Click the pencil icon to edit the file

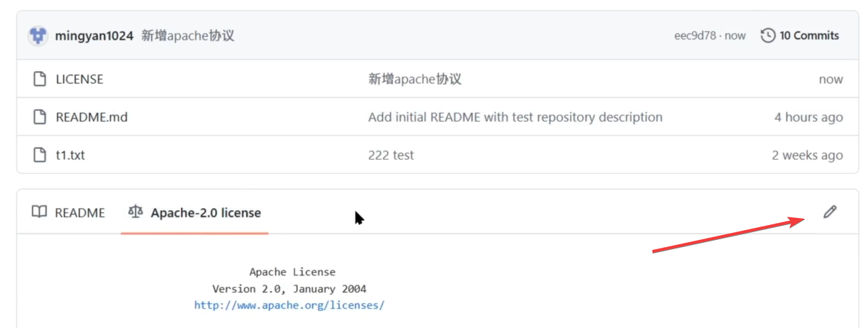(x=830, y=212)
